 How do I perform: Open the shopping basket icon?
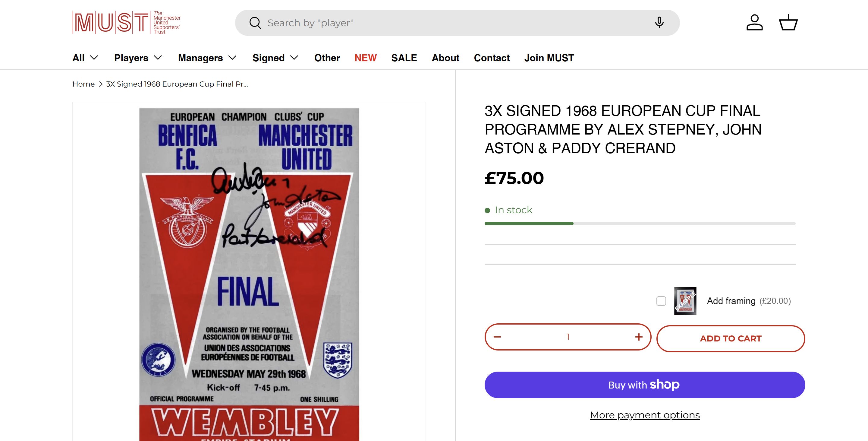788,23
